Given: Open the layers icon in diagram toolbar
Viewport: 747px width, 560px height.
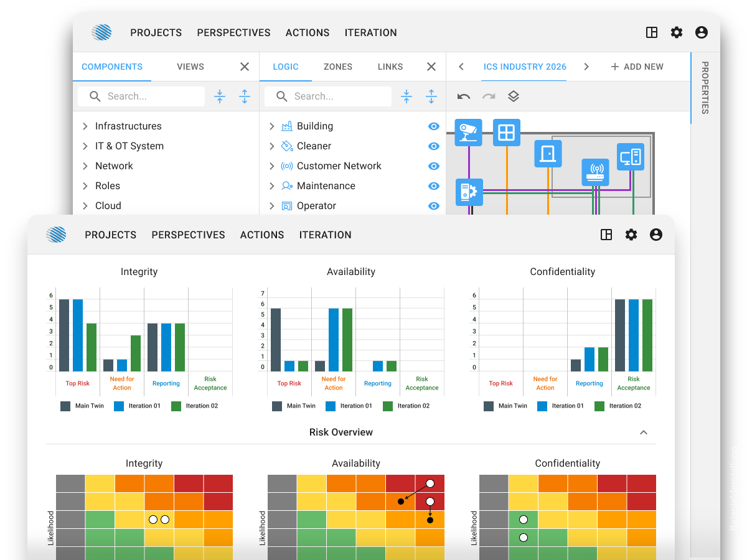Looking at the screenshot, I should pyautogui.click(x=514, y=96).
